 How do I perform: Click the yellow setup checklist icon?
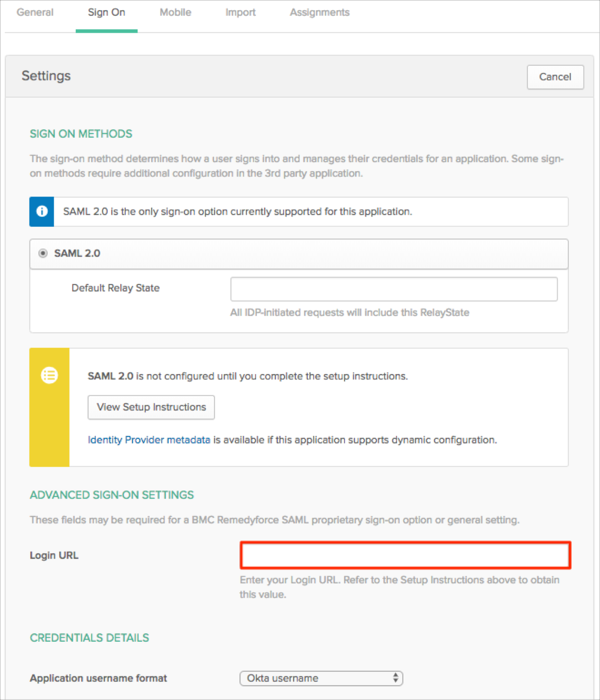[49, 376]
